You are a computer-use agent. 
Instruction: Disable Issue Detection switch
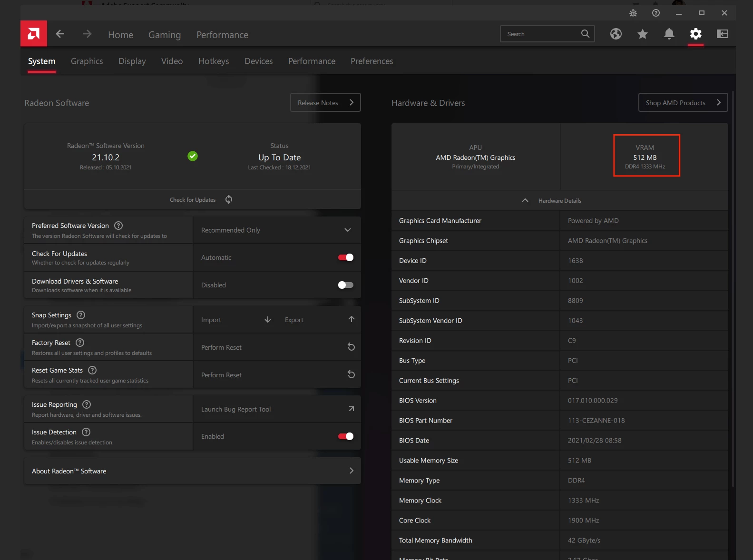click(x=346, y=436)
